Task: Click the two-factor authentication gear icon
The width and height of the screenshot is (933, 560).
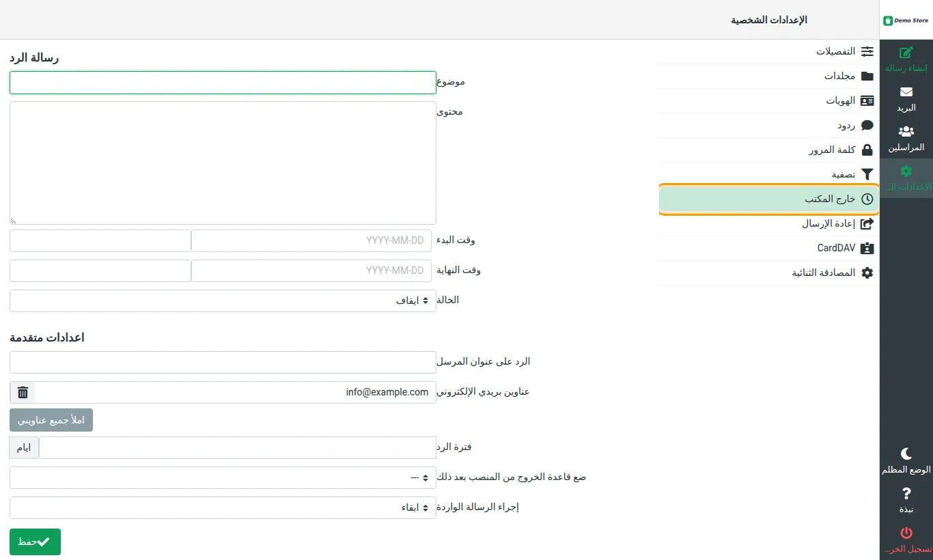Action: [867, 273]
